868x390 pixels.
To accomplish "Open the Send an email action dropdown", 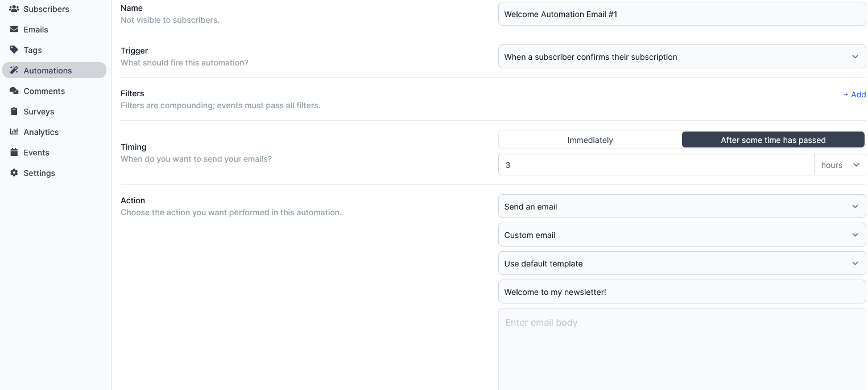I will (x=681, y=207).
